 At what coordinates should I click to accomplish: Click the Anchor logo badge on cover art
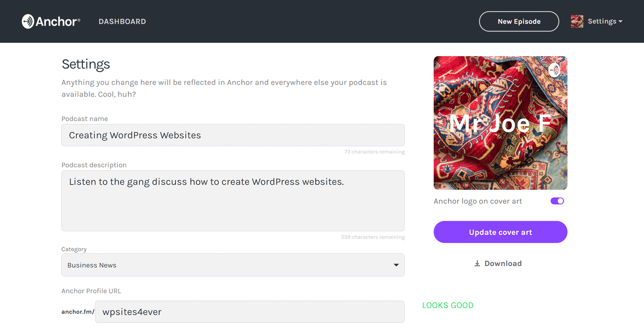pos(554,70)
